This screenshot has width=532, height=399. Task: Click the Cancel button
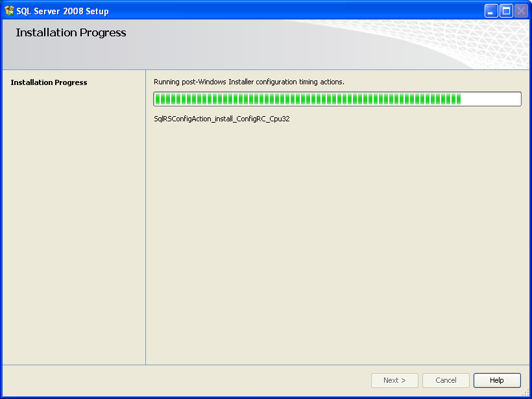tap(446, 380)
